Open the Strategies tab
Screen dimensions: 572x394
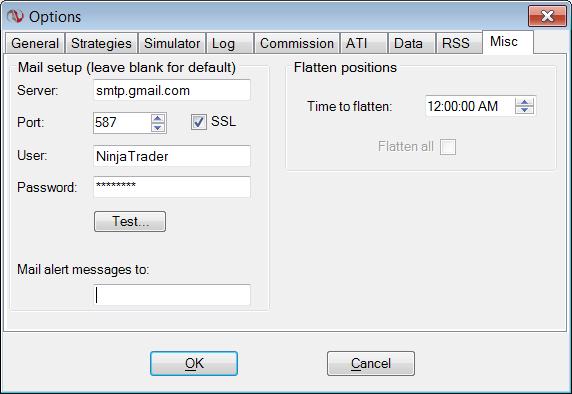[x=101, y=43]
